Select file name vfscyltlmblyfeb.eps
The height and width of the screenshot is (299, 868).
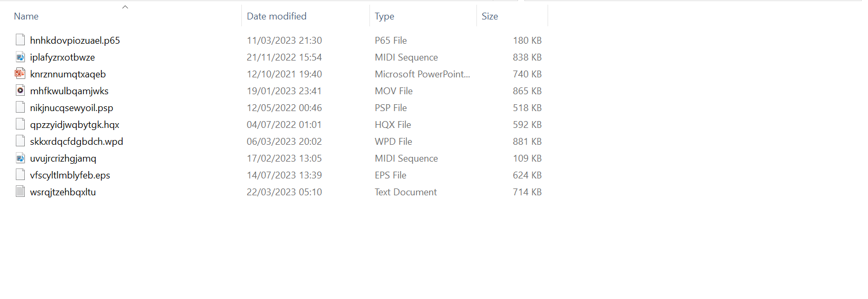coord(70,175)
